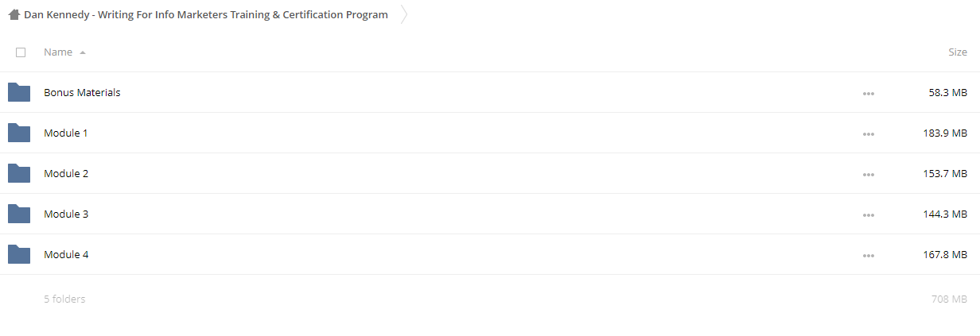The width and height of the screenshot is (980, 336).
Task: Open more options for Bonus Materials
Action: pos(868,94)
